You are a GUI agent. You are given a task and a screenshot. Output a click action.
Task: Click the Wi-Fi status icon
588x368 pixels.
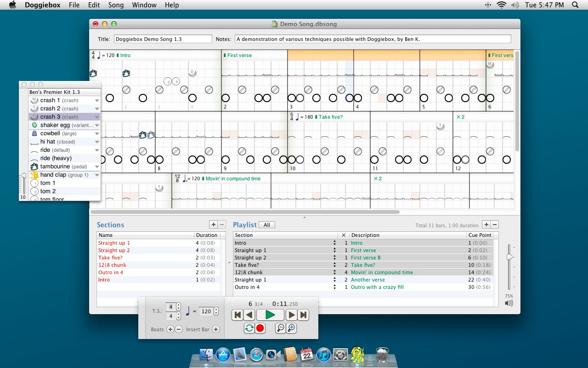pyautogui.click(x=501, y=5)
